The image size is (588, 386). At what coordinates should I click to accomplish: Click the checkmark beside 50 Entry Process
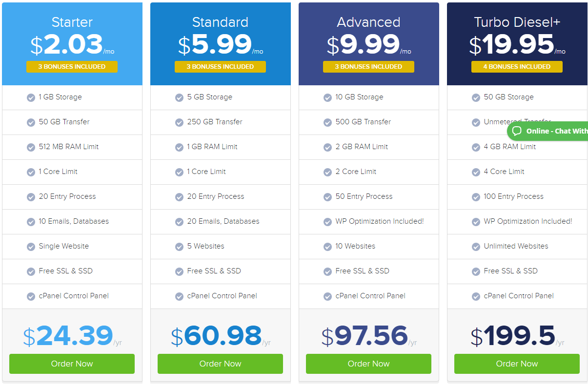click(x=327, y=196)
